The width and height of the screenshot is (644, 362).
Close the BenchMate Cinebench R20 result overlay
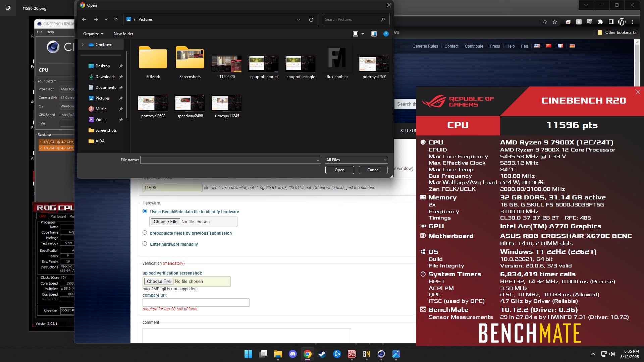pyautogui.click(x=638, y=92)
